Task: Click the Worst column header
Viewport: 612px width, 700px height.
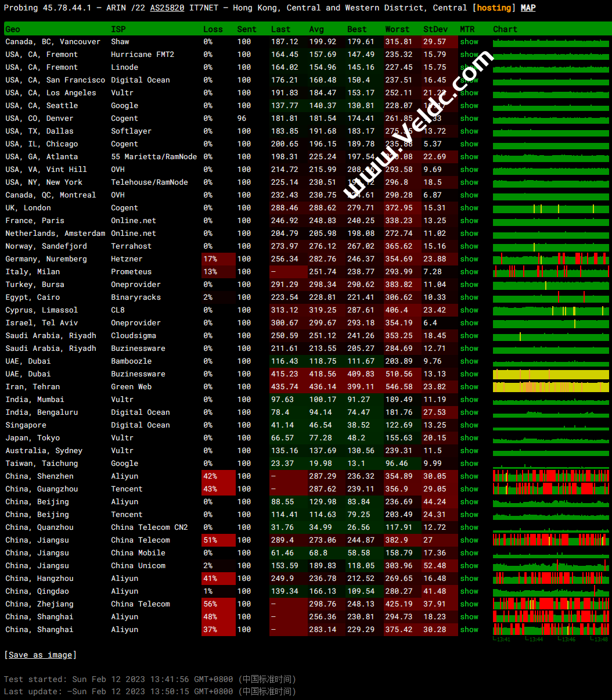Action: coord(397,29)
